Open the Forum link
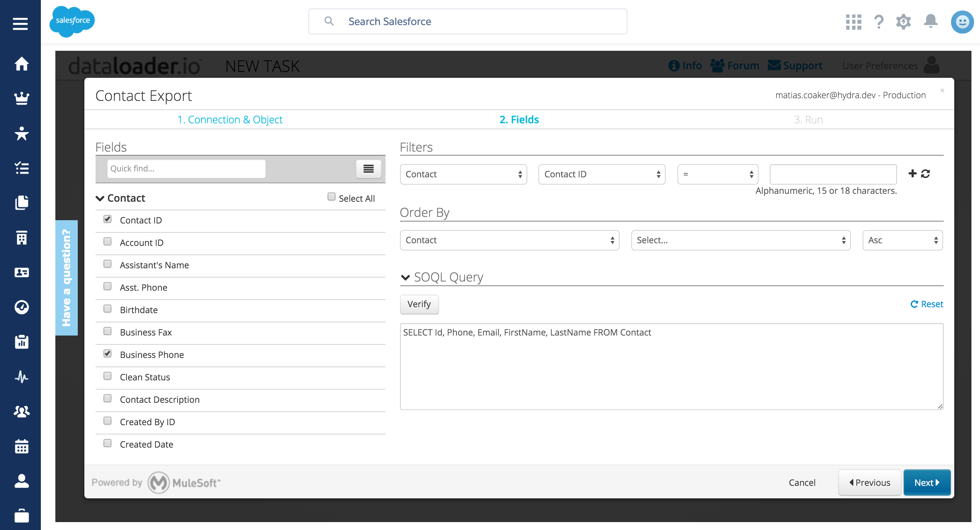Screen dimensions: 980x530 point(735,66)
